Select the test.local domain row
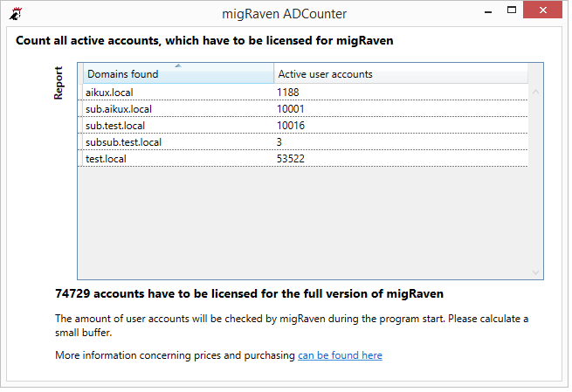Image resolution: width=572 pixels, height=392 pixels. coord(303,159)
